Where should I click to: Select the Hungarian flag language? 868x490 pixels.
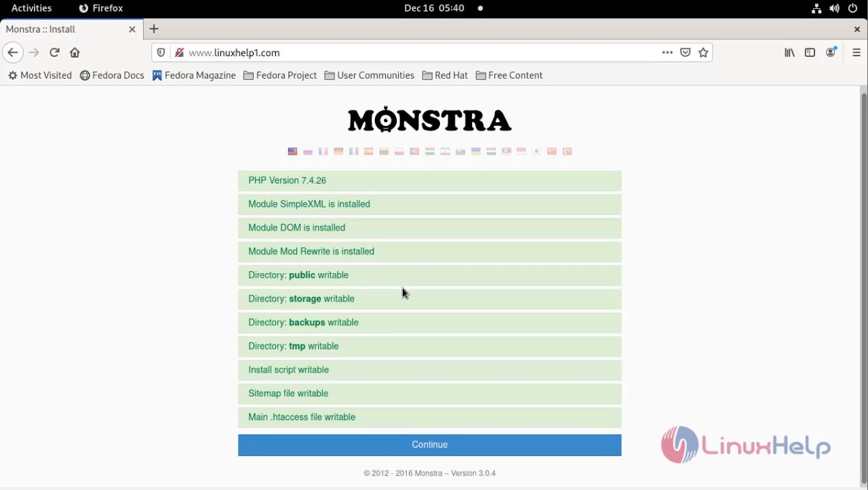point(430,151)
